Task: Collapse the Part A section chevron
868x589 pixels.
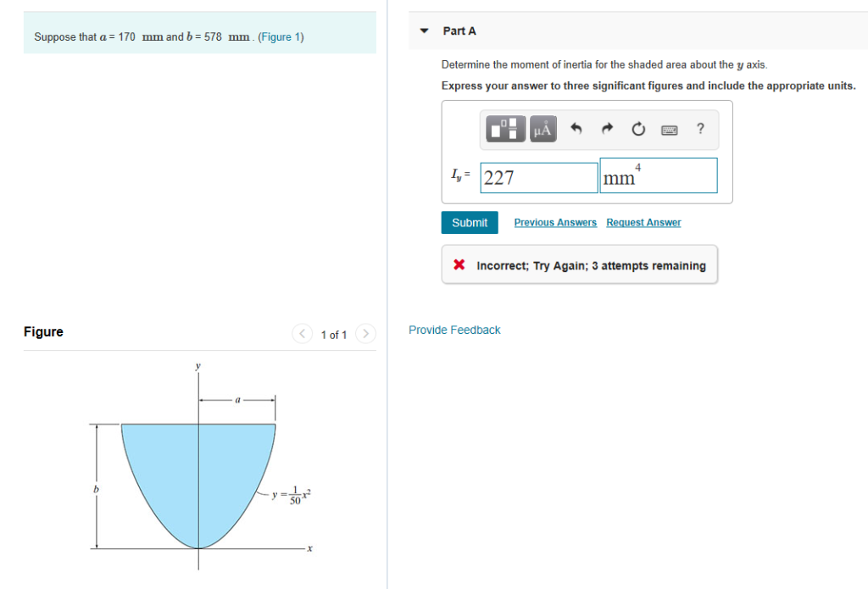Action: pyautogui.click(x=424, y=30)
